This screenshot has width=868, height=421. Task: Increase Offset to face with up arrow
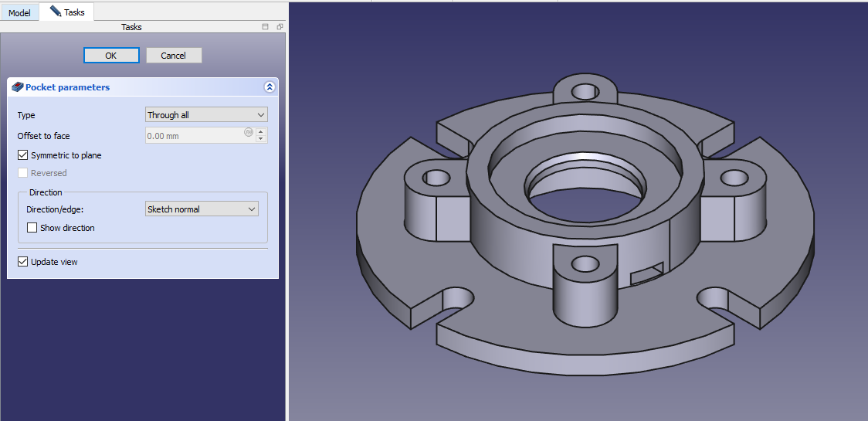click(x=261, y=132)
